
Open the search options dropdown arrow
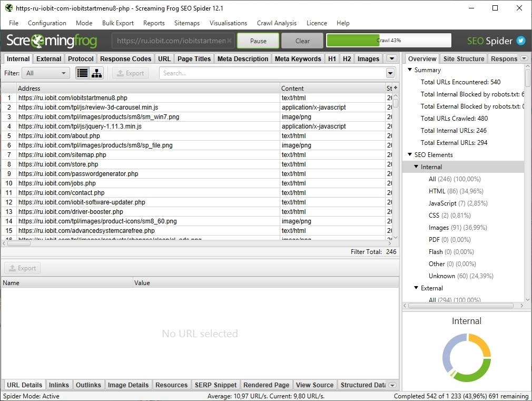click(x=390, y=73)
